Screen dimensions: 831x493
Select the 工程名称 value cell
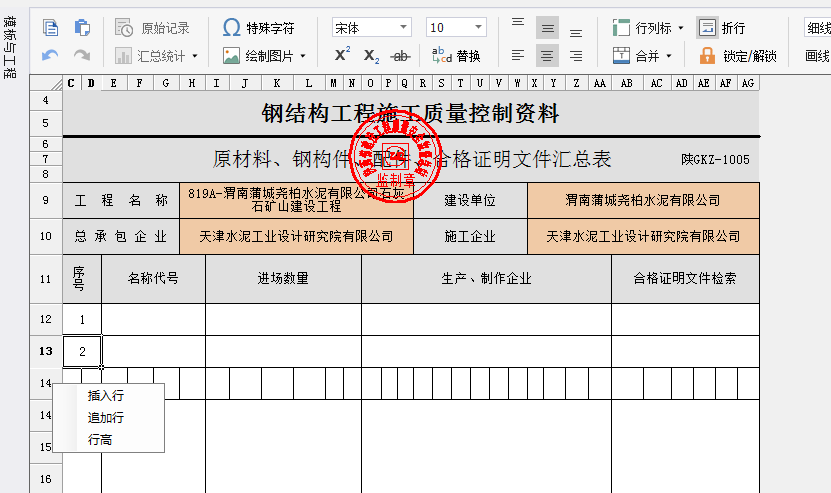click(296, 200)
